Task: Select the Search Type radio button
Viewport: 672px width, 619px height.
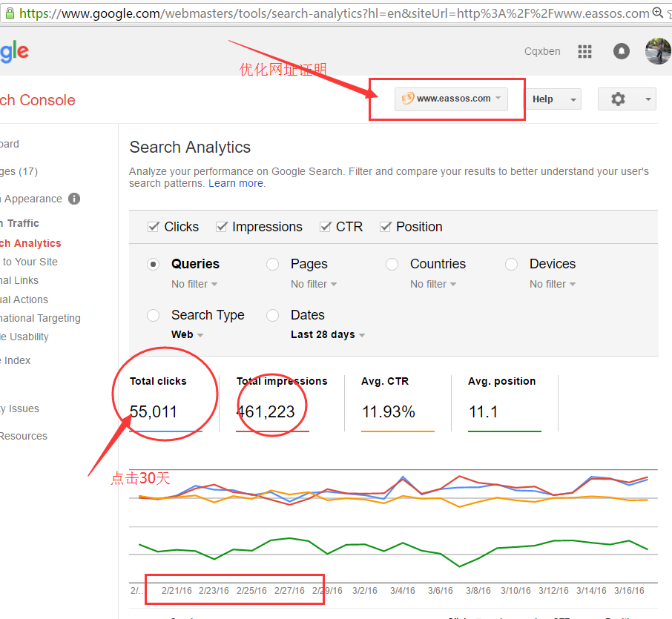Action: pos(153,315)
